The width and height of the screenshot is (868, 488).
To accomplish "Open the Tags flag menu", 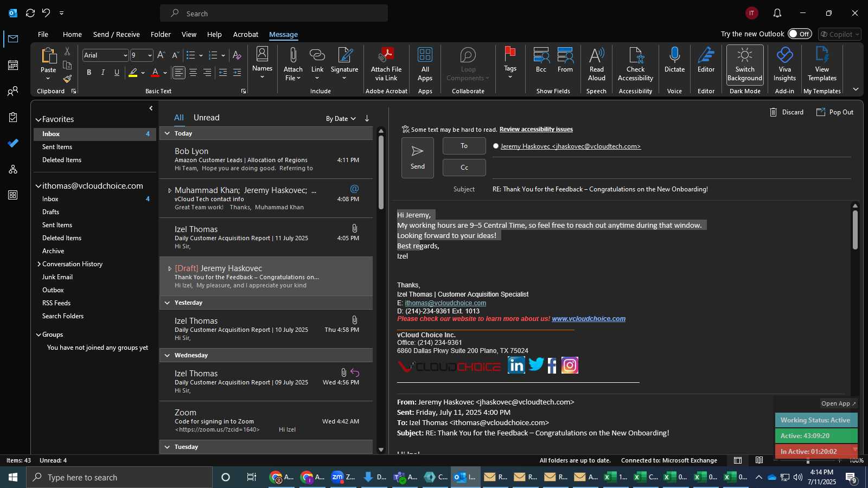I will click(x=510, y=62).
